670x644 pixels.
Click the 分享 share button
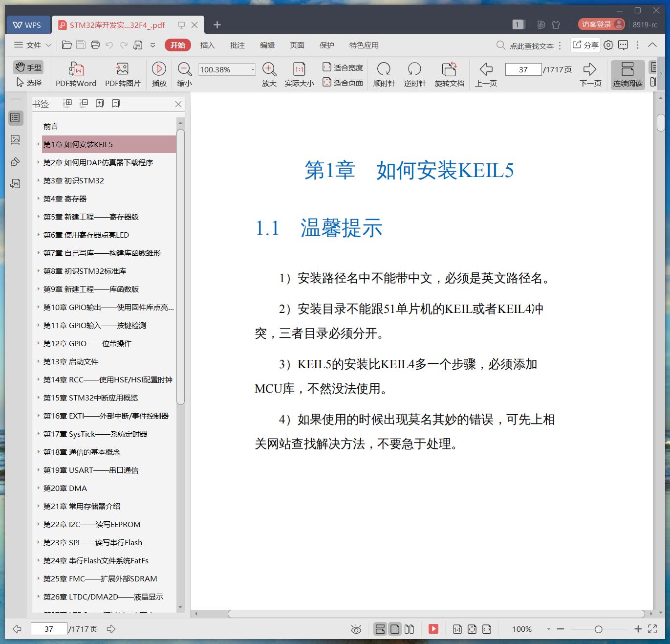pyautogui.click(x=585, y=45)
